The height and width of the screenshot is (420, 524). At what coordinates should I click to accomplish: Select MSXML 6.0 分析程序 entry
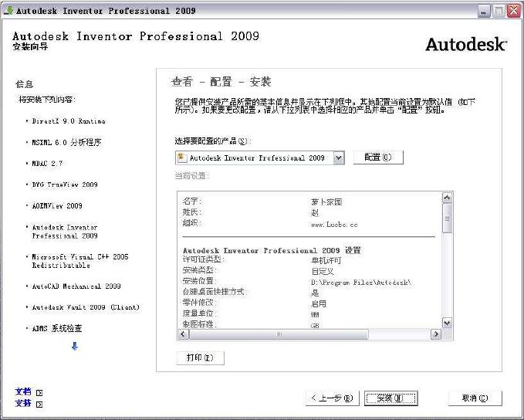click(x=66, y=143)
